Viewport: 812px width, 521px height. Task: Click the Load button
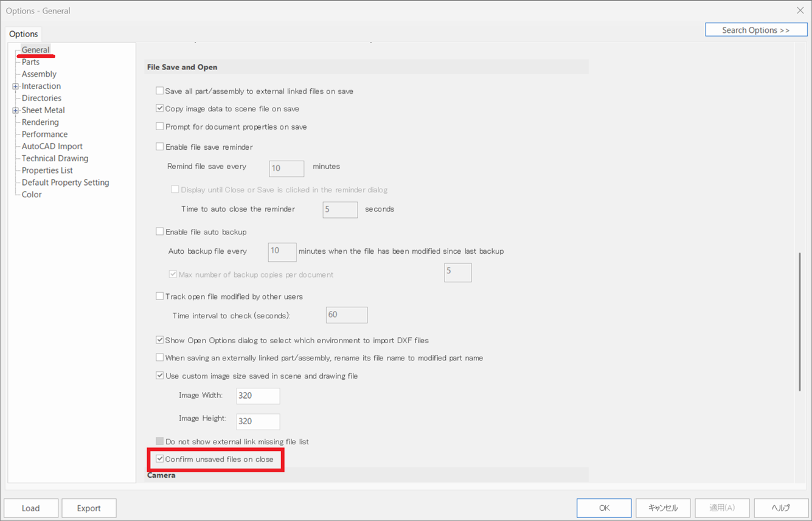coord(31,508)
